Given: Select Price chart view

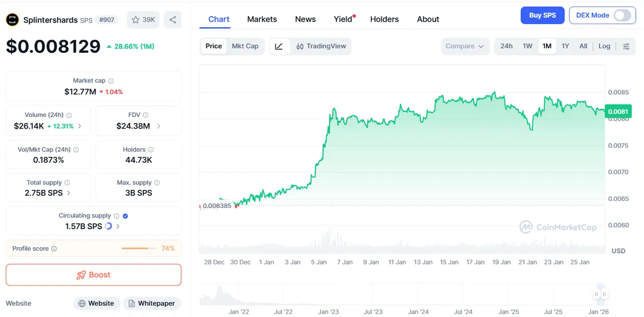Looking at the screenshot, I should point(214,46).
